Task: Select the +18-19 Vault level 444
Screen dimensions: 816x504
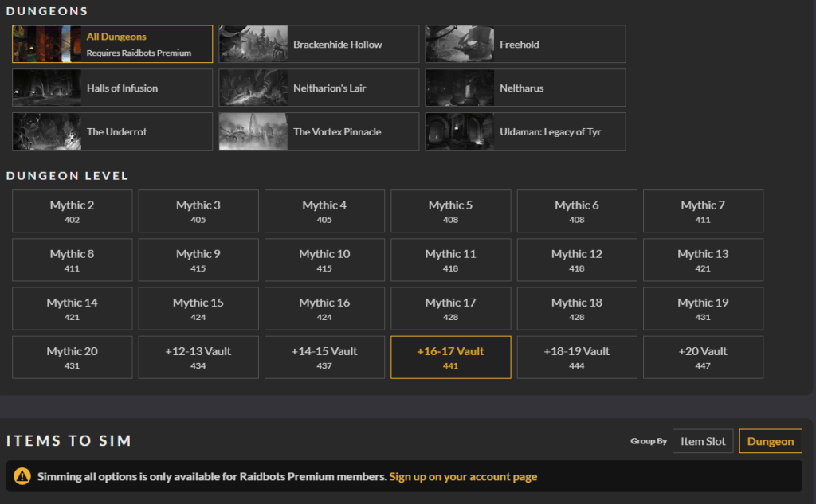Action: tap(577, 357)
